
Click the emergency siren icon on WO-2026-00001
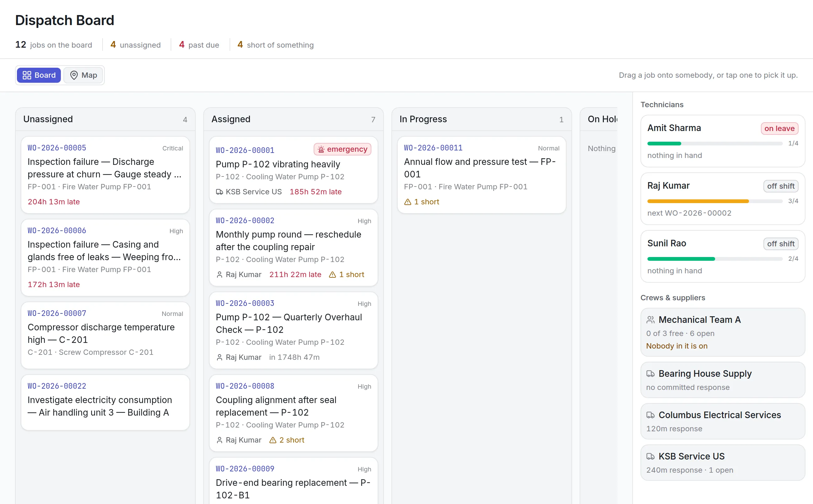pos(321,149)
